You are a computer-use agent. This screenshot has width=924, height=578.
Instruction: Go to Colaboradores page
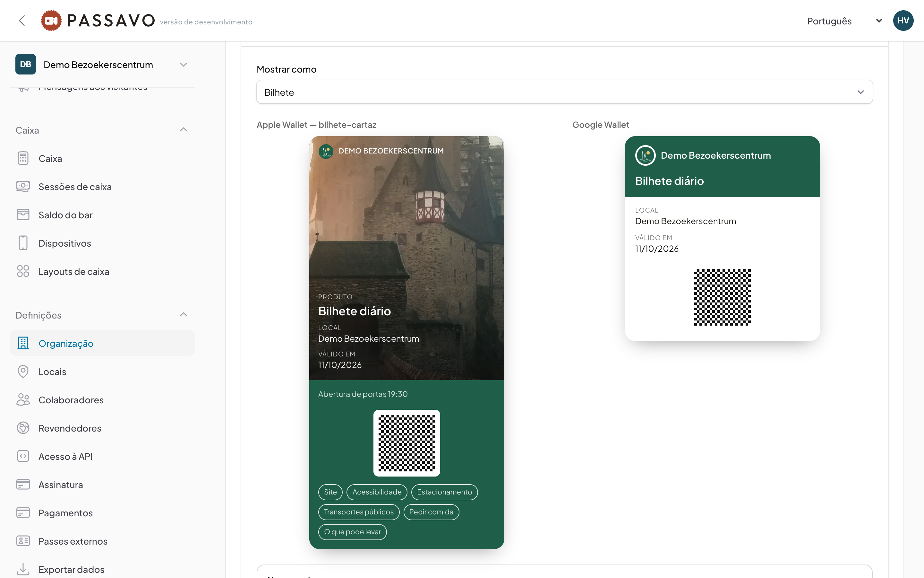(x=102, y=400)
